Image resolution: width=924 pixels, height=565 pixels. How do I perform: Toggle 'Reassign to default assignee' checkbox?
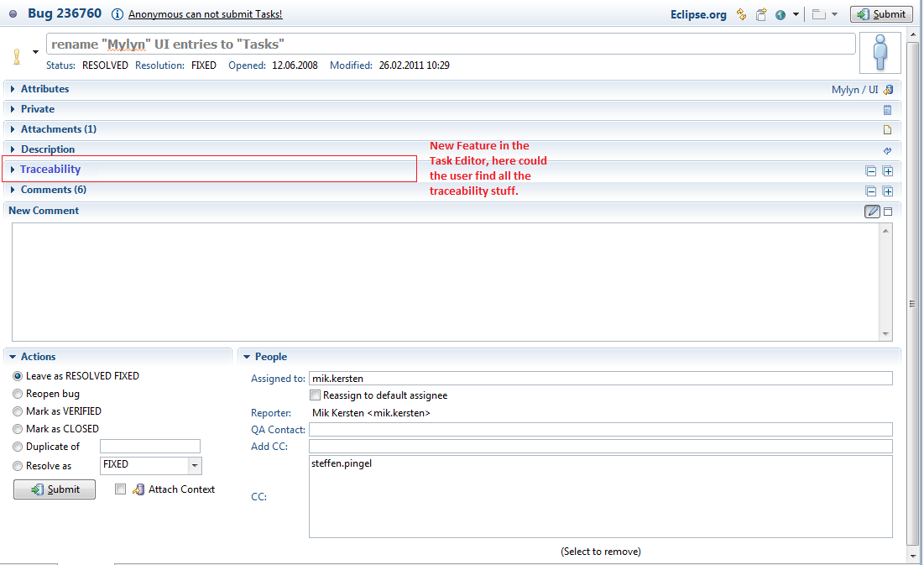[316, 395]
